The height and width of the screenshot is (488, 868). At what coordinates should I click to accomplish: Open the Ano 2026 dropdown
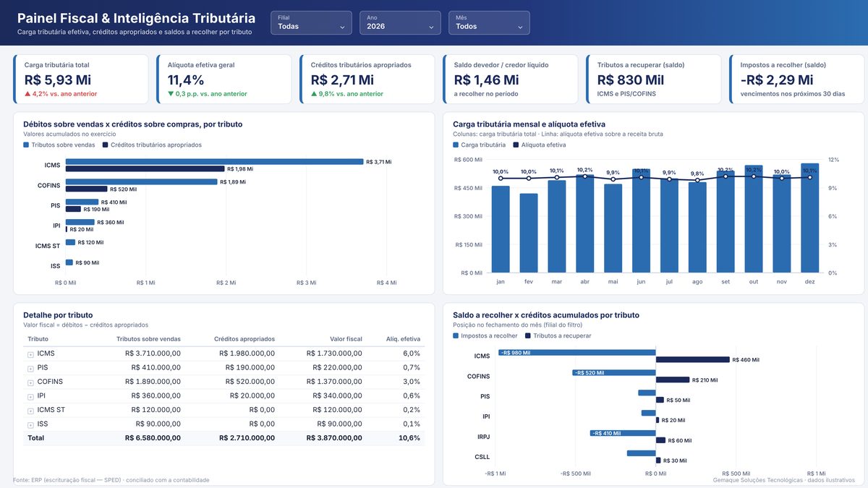pyautogui.click(x=400, y=22)
